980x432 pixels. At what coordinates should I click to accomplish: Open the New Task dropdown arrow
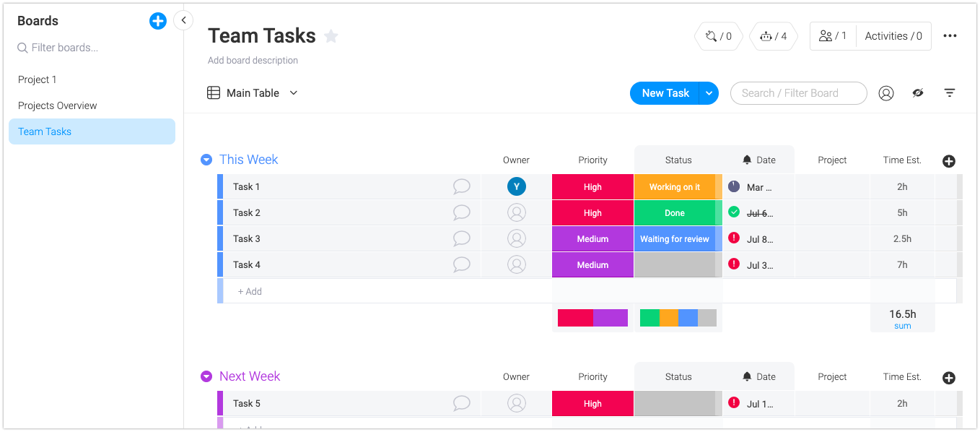(709, 93)
